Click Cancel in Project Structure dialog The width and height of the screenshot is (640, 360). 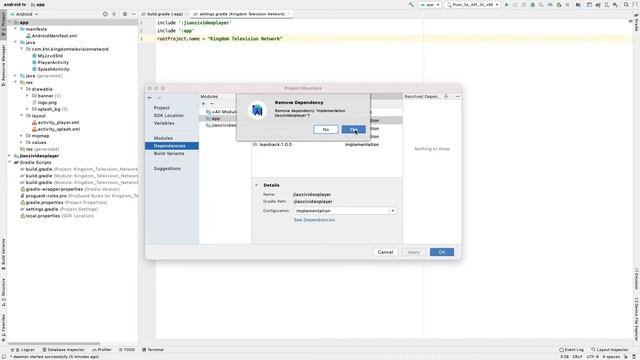tap(385, 252)
